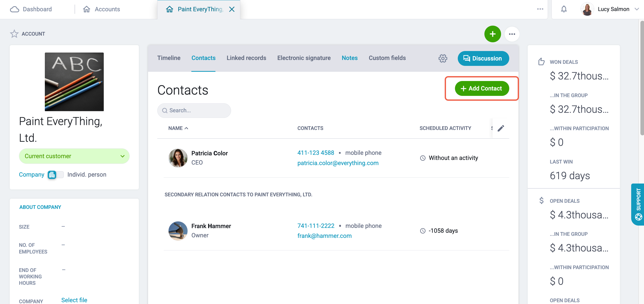Click the Add Contact button

point(482,88)
